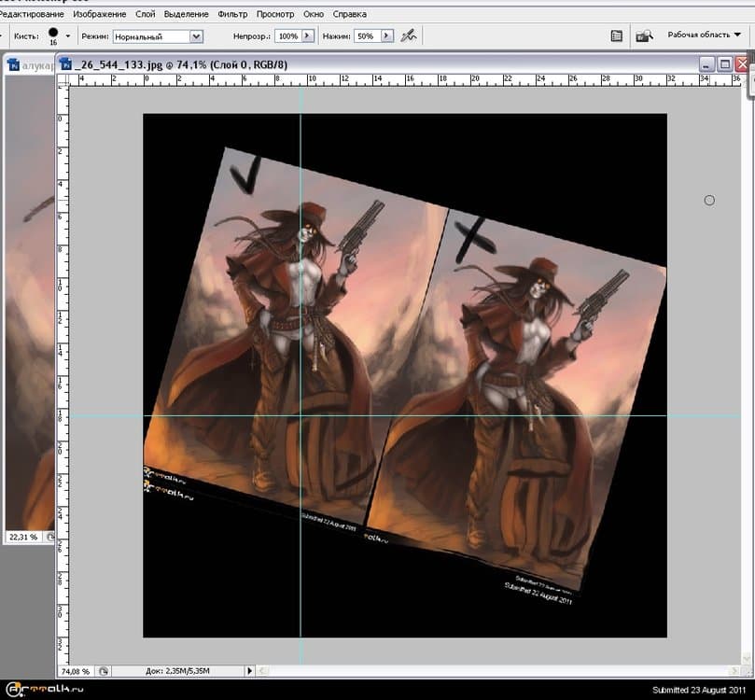Open the Просмотр menu
Viewport: 755px width, 700px height.
[275, 14]
